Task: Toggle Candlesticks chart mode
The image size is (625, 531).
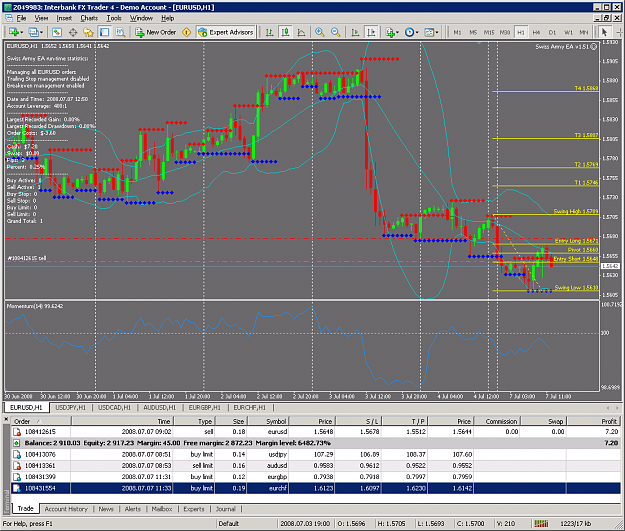Action: coord(285,32)
